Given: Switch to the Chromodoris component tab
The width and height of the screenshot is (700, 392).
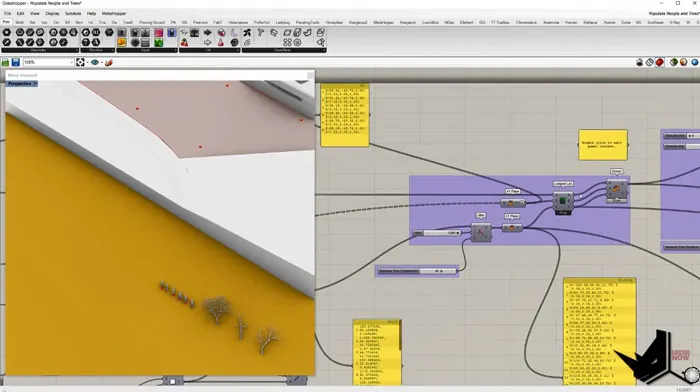Looking at the screenshot, I should point(526,22).
